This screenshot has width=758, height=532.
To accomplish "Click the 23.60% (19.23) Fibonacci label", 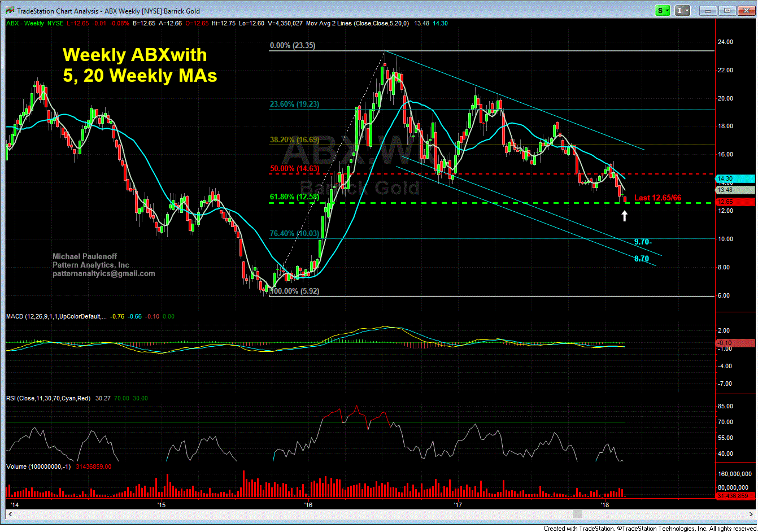I will pos(294,103).
